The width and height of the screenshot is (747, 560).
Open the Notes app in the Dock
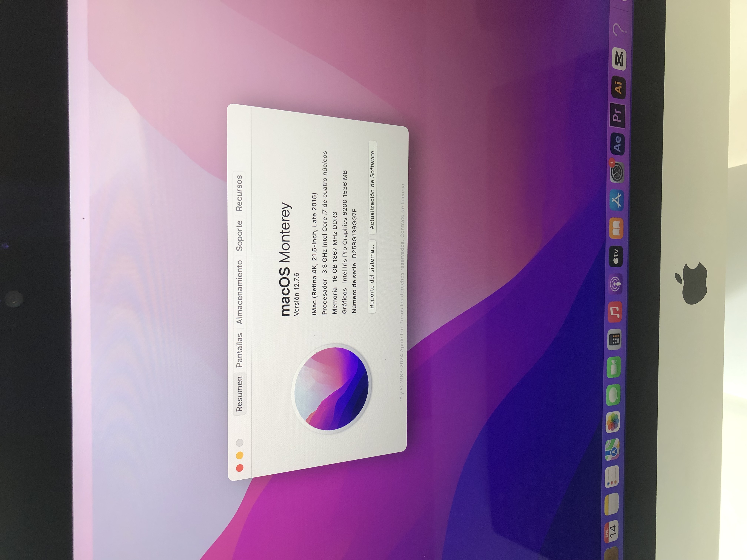pyautogui.click(x=612, y=504)
